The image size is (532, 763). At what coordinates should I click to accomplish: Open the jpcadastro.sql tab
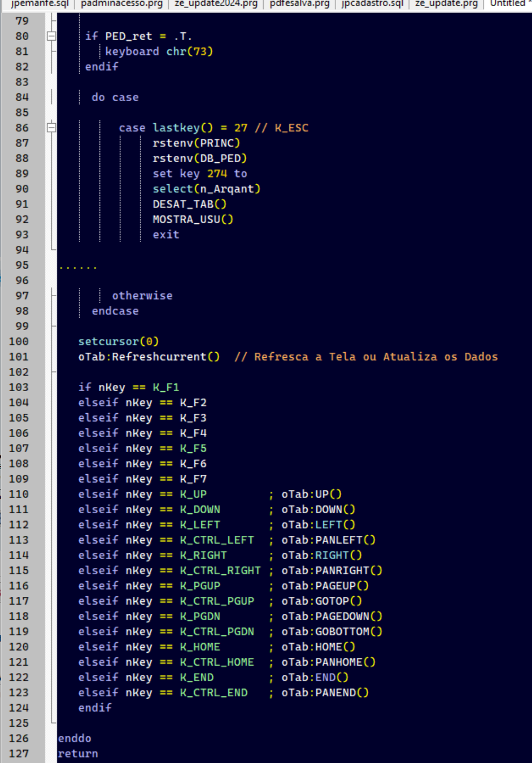tap(372, 3)
